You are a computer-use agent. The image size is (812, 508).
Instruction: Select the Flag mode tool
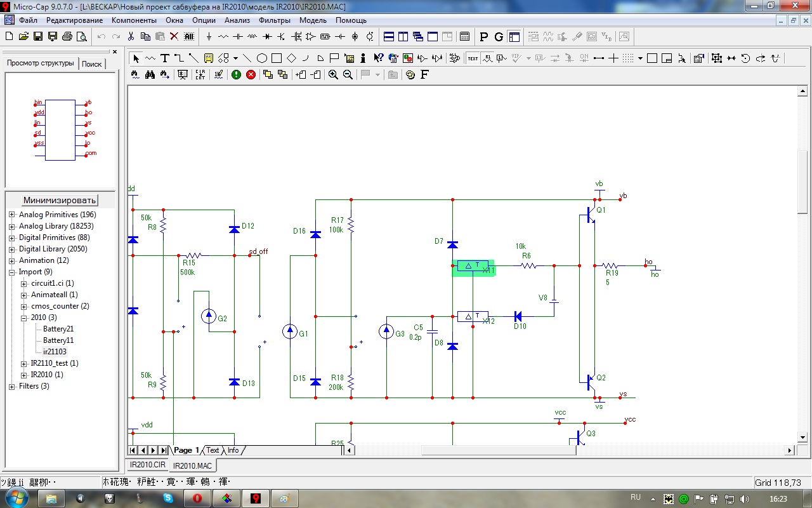pyautogui.click(x=334, y=58)
